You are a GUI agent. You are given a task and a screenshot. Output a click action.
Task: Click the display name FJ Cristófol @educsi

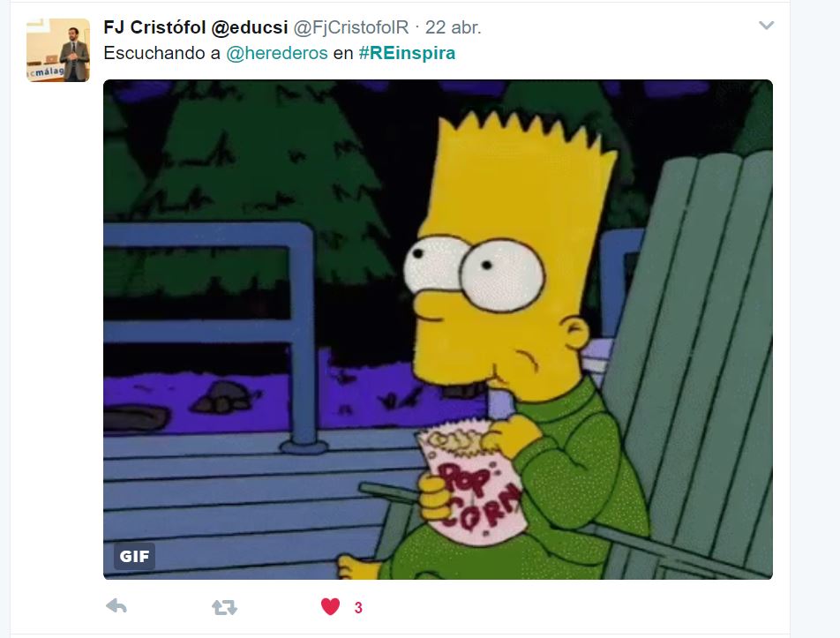(196, 27)
